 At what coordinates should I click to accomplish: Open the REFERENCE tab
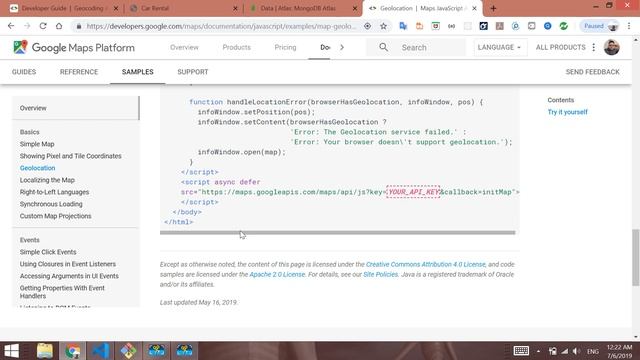point(79,72)
